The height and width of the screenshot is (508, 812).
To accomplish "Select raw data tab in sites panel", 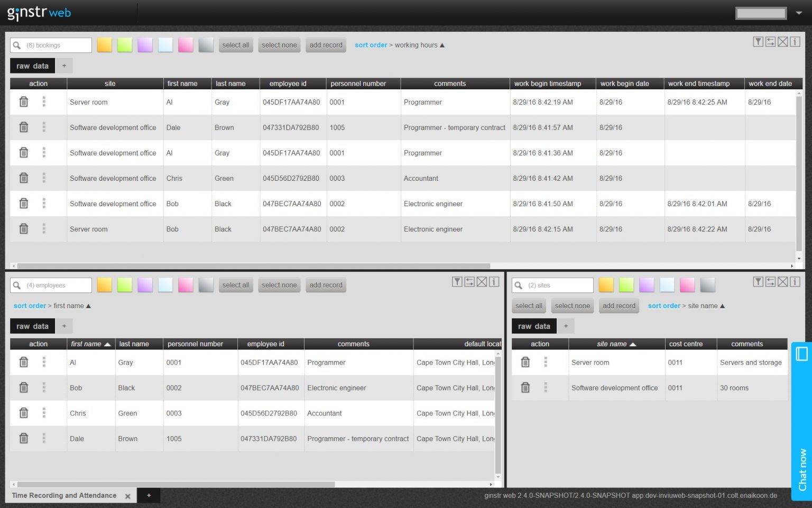I will point(534,326).
